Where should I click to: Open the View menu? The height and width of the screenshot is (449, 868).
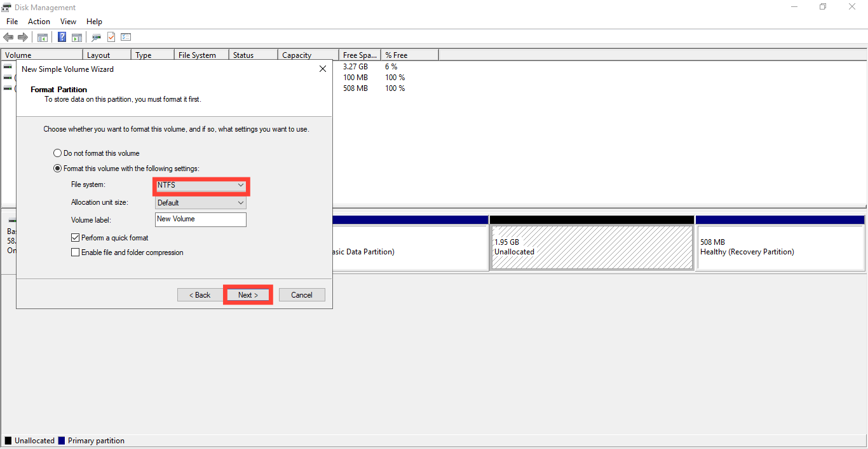tap(68, 21)
